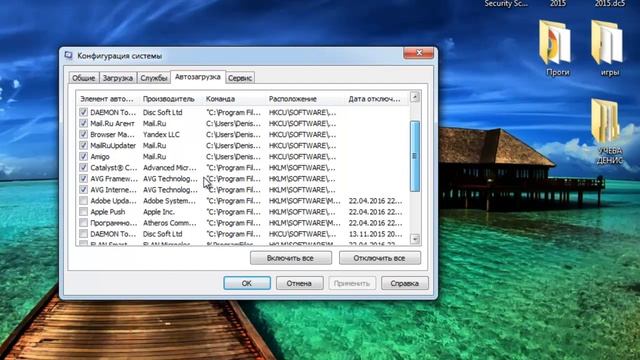Switch to the Сервис tab
This screenshot has height=360, width=640.
[240, 78]
